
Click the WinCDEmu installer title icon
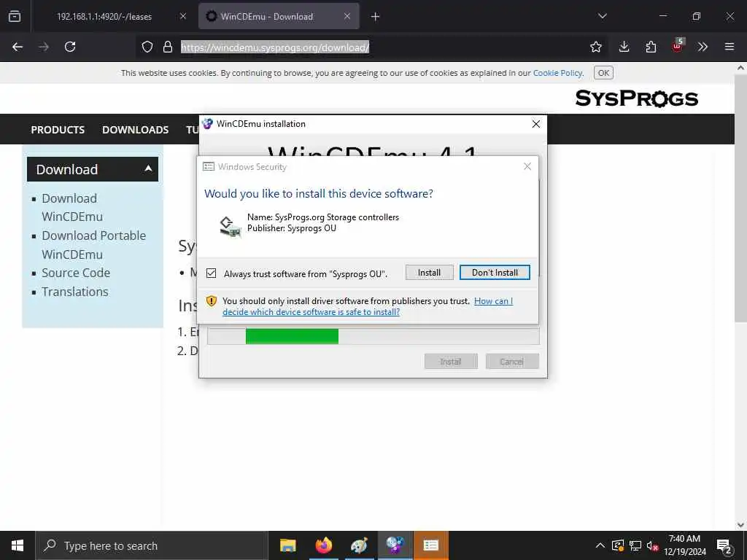(x=207, y=124)
